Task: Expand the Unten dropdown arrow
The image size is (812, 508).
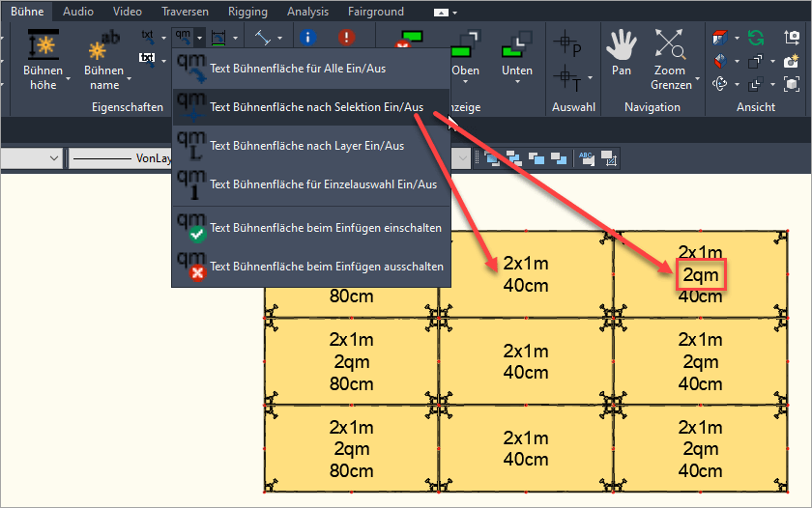Action: pos(517,82)
